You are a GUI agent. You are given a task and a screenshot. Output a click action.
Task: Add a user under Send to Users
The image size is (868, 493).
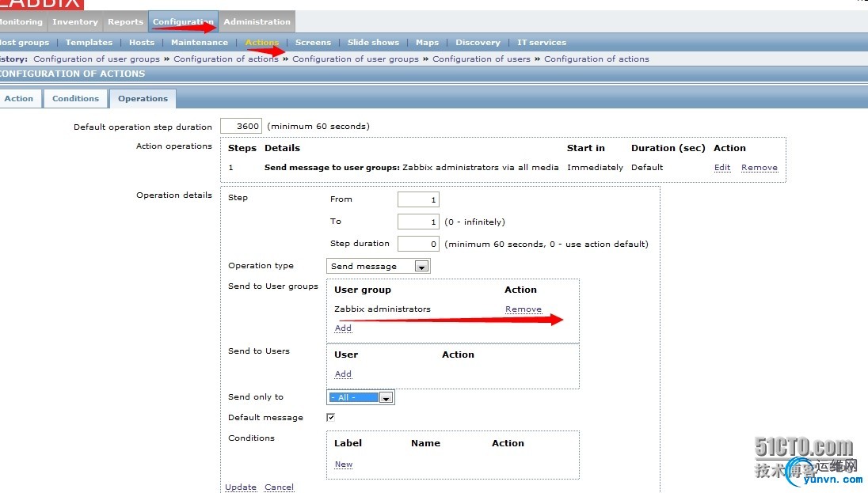343,374
